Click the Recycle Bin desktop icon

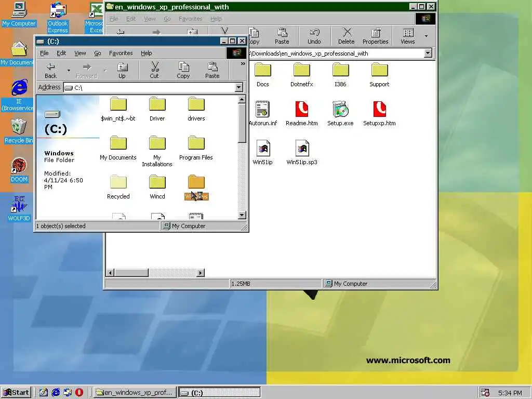click(x=19, y=131)
